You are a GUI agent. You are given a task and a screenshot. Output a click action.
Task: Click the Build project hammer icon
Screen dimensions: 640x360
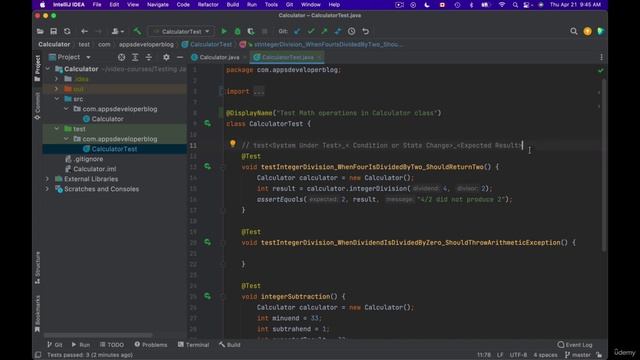137,31
